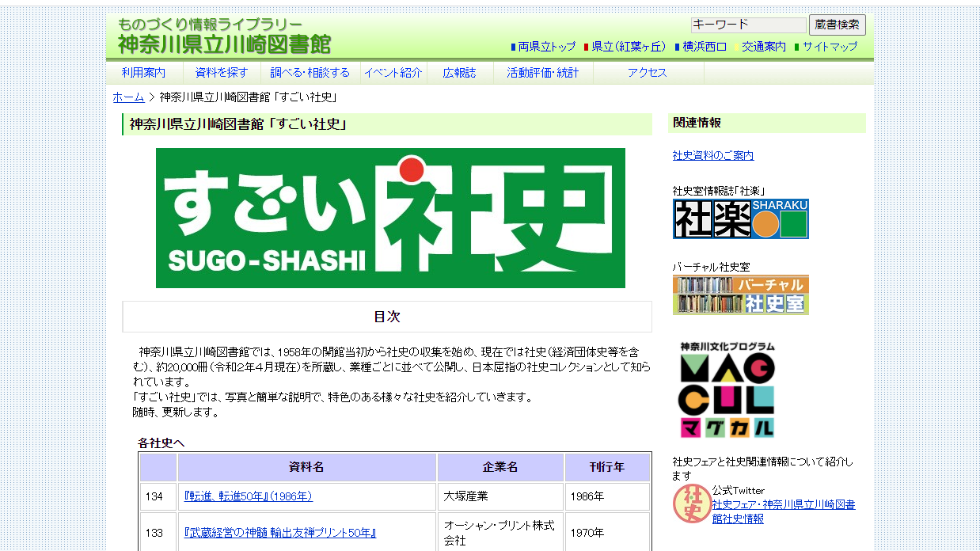Click the オーシャン・プリント株式会社 cell
This screenshot has width=980, height=551.
500,533
